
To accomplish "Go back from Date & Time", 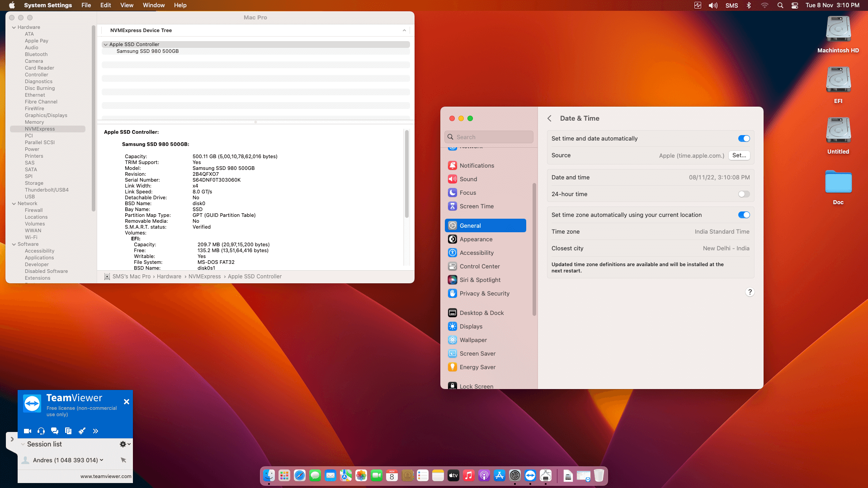I will [549, 118].
